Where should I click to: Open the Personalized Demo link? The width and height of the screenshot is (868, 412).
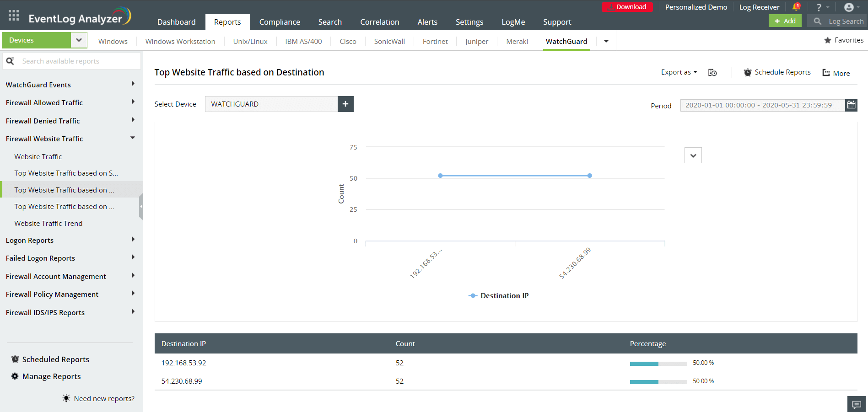click(x=696, y=7)
